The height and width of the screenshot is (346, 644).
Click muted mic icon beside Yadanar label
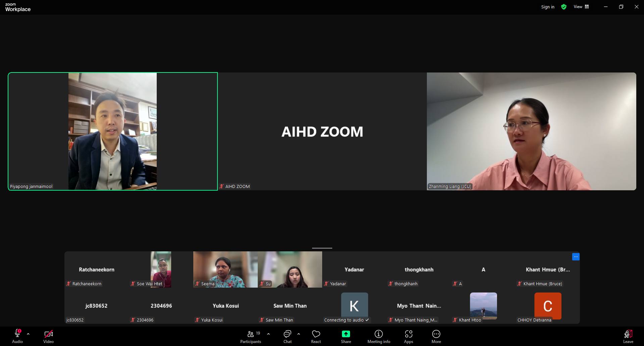coord(326,284)
